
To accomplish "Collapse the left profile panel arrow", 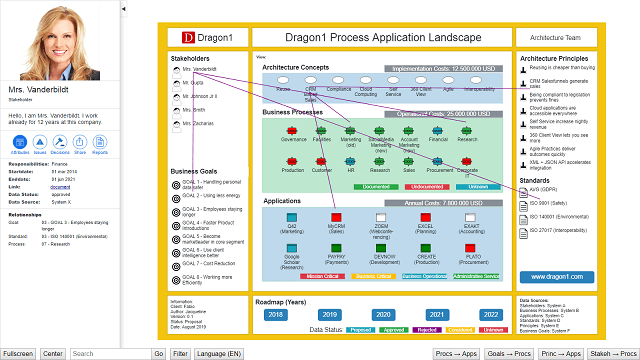I will (124, 9).
